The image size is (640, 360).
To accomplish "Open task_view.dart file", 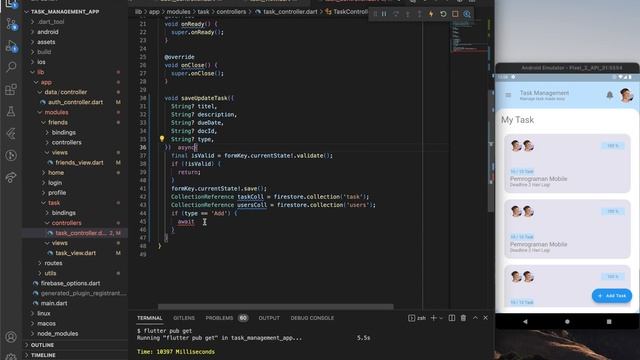I will click(x=76, y=253).
